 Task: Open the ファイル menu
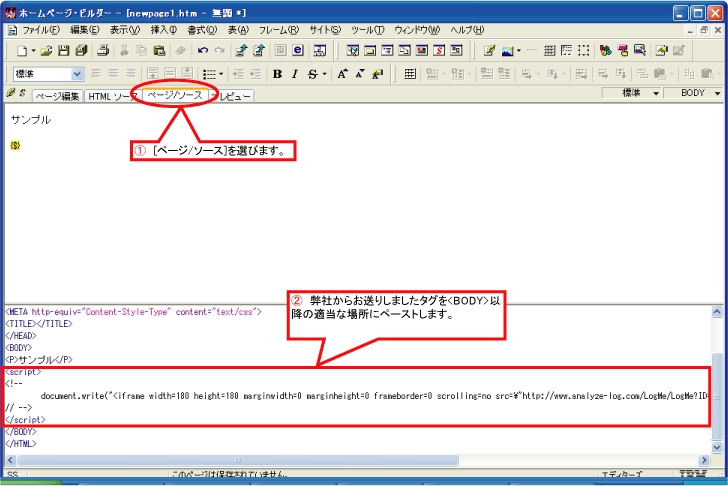click(x=41, y=30)
